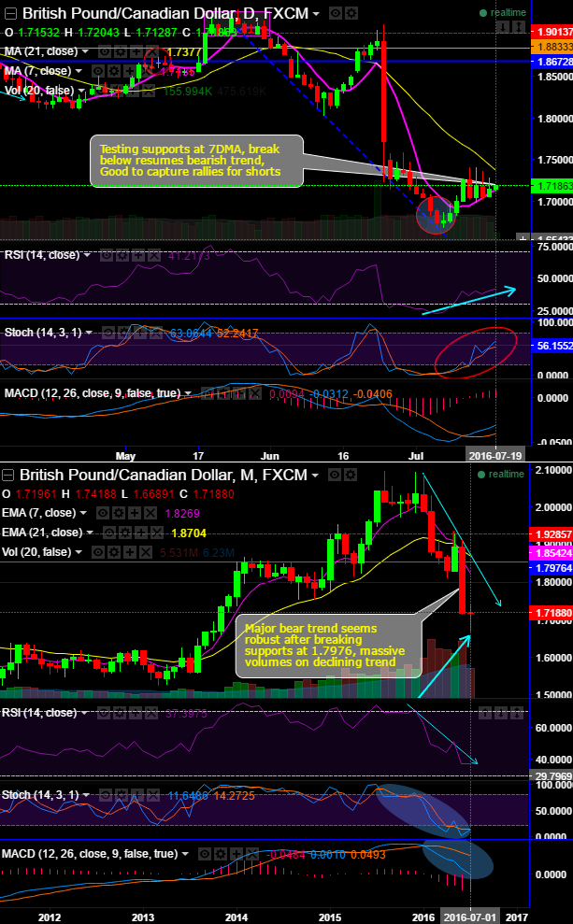Expand dropdown arrow after monthly chart FXCM title
This screenshot has height=924, width=573.
coord(317,475)
